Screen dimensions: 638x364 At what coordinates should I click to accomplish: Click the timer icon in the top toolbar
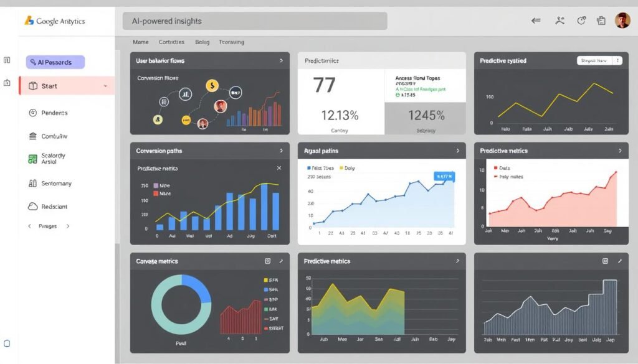(x=581, y=21)
